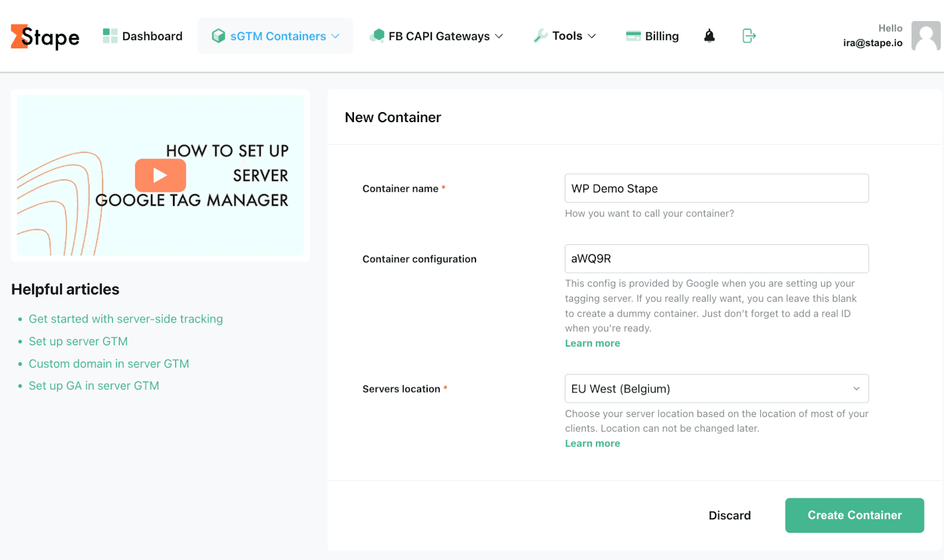Open the Servers location dropdown
The image size is (944, 560).
point(716,388)
